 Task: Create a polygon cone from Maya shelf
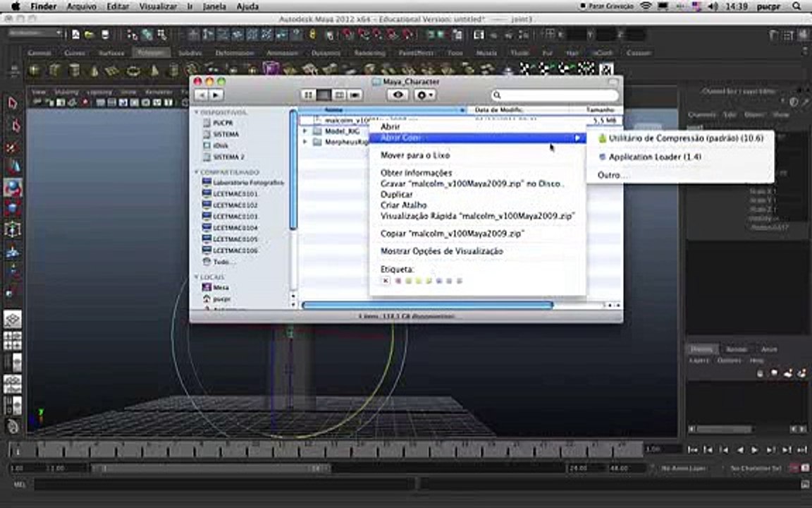[94, 70]
